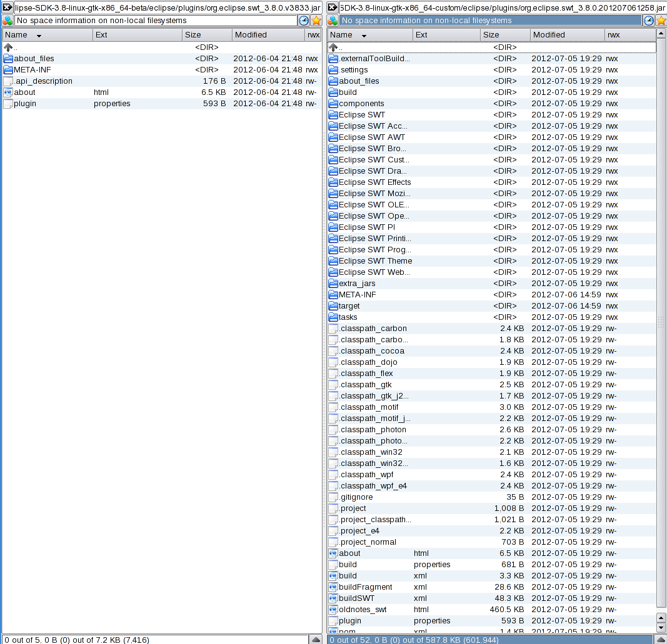Select .externalToolBuild... folder icon
The image size is (667, 644).
click(334, 59)
